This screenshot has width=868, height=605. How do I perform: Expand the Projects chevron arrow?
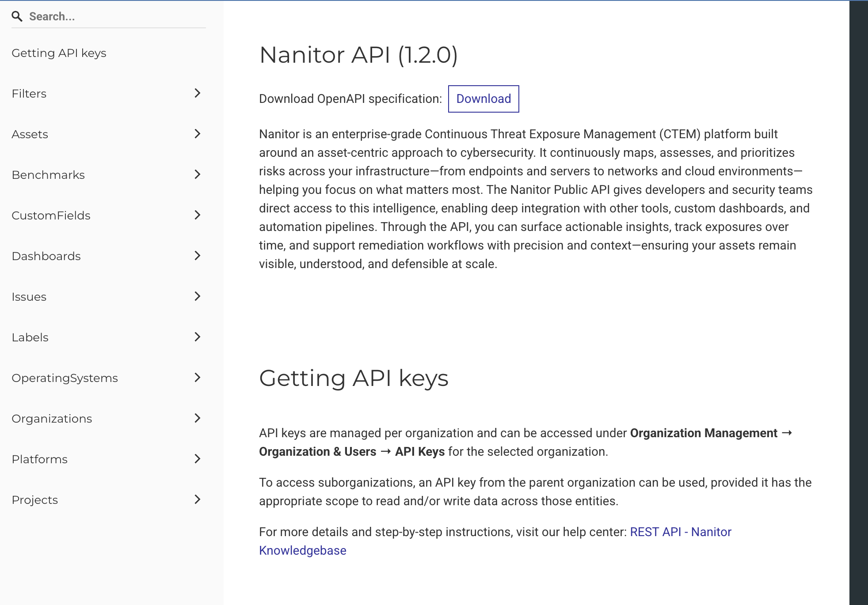[x=198, y=499]
